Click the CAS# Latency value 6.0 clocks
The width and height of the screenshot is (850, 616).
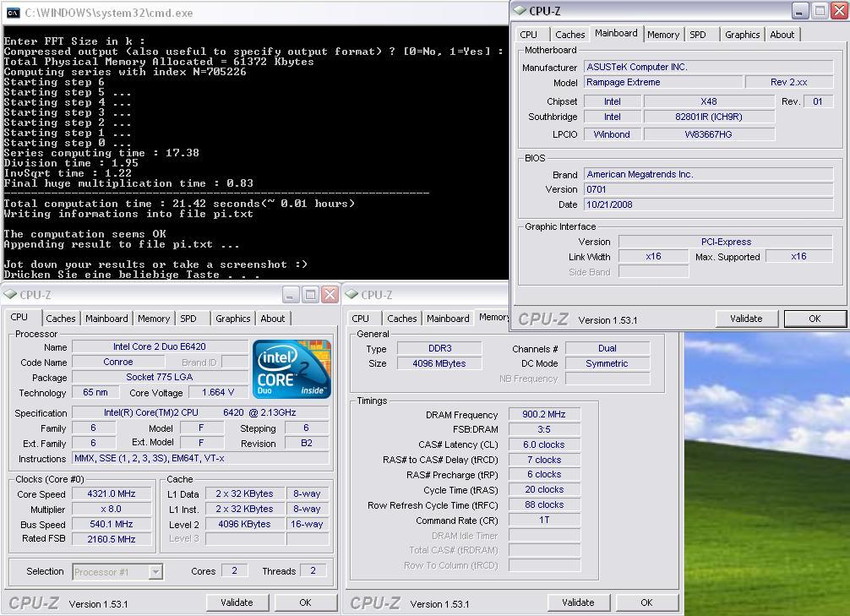point(544,444)
